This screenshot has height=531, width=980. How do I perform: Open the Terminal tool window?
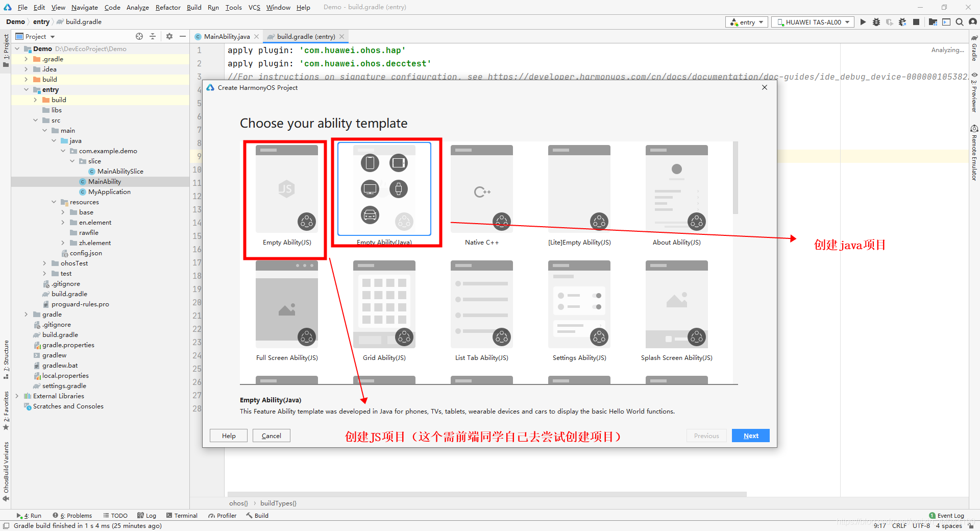point(182,516)
